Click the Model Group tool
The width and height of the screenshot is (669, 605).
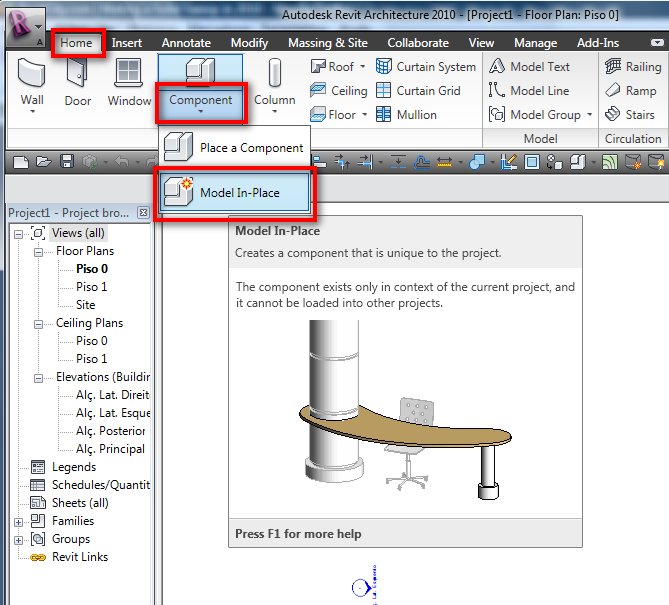pos(535,114)
